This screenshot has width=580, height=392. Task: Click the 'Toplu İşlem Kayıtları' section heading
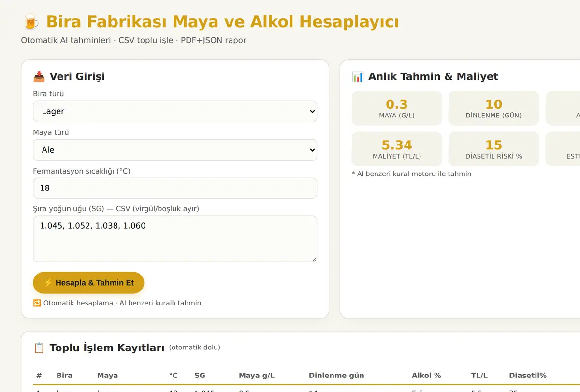107,348
